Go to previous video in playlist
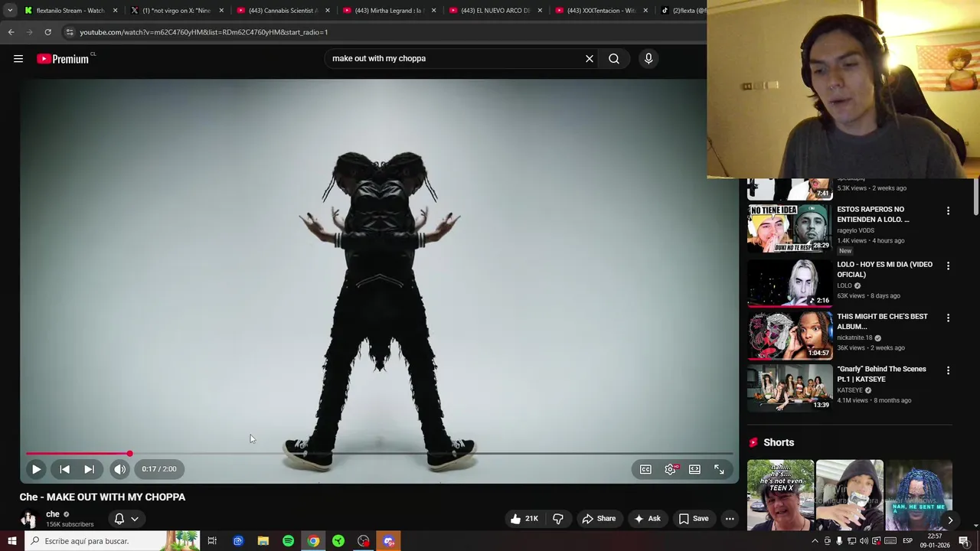The height and width of the screenshot is (551, 980). tap(64, 469)
